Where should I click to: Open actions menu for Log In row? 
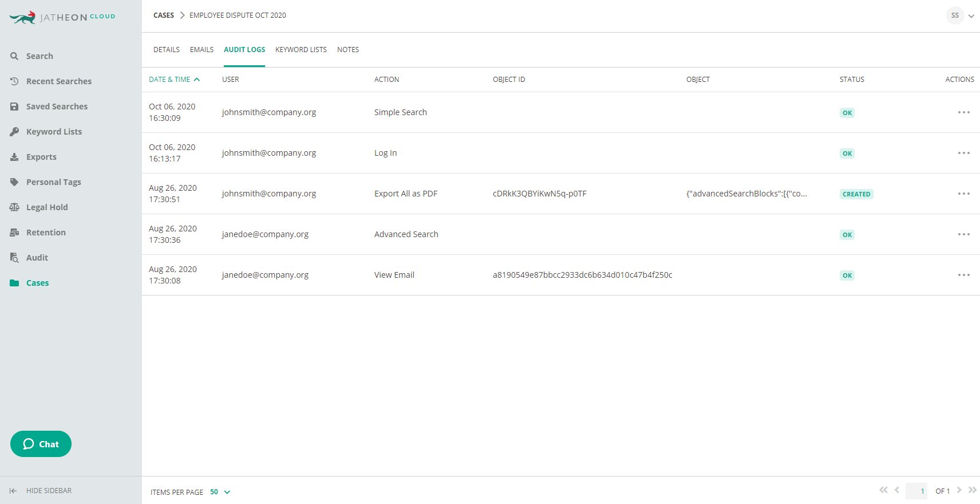[964, 153]
